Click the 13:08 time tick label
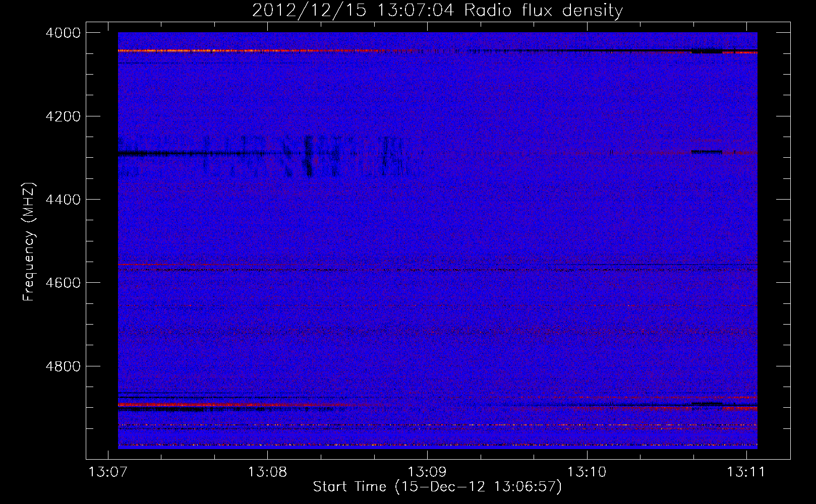Viewport: 816px width, 504px height. click(267, 472)
